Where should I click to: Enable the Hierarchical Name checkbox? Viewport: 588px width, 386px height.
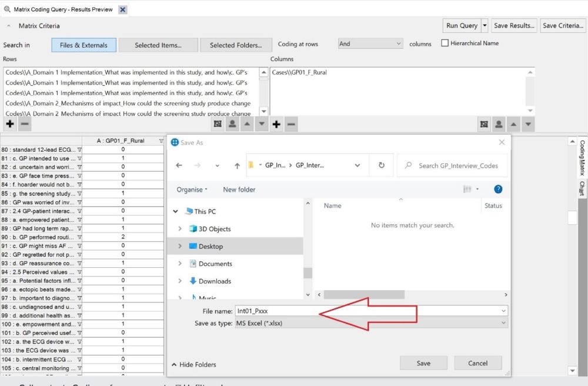[x=445, y=44]
